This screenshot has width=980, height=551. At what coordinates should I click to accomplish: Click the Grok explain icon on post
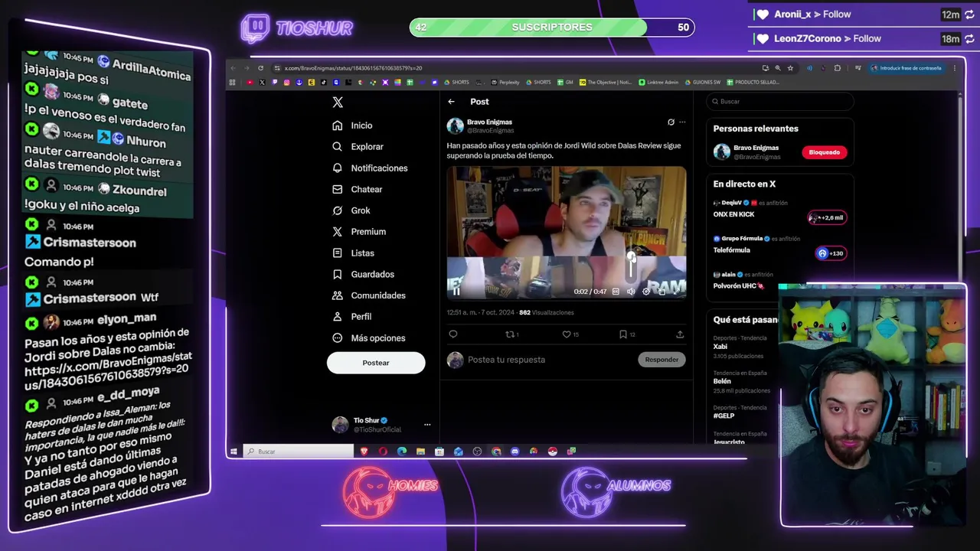[671, 122]
